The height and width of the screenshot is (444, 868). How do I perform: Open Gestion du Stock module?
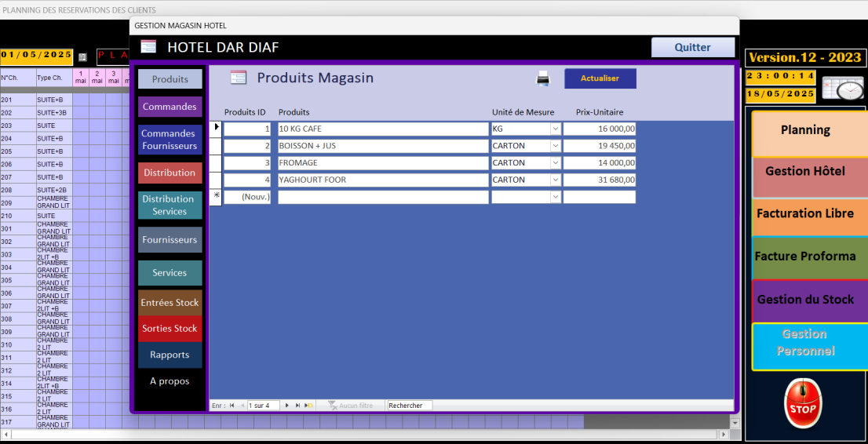[805, 300]
